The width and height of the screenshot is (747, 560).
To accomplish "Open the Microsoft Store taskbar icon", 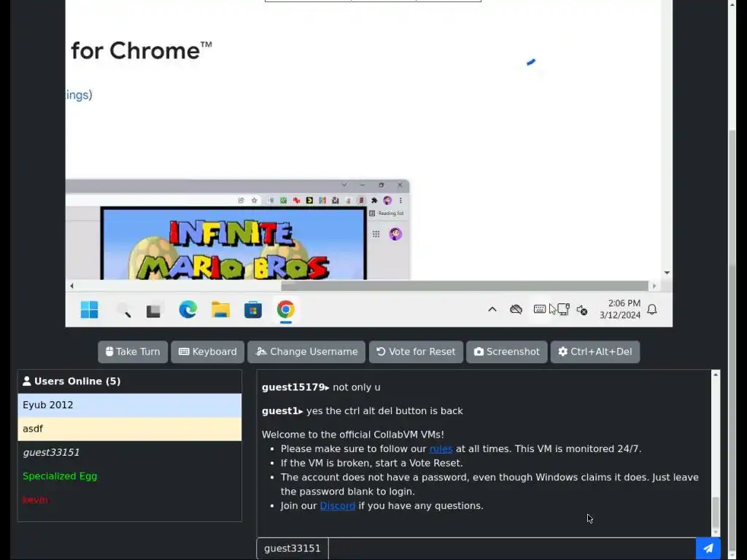I will [253, 310].
